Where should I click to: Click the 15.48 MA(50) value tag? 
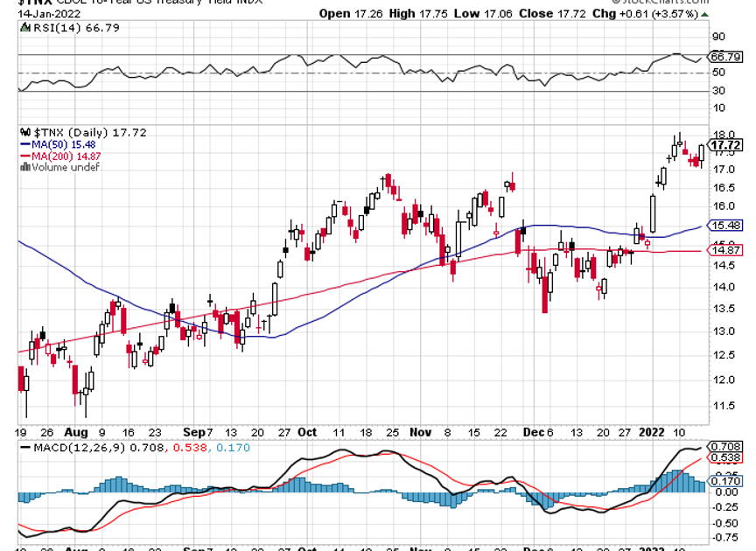[x=725, y=225]
